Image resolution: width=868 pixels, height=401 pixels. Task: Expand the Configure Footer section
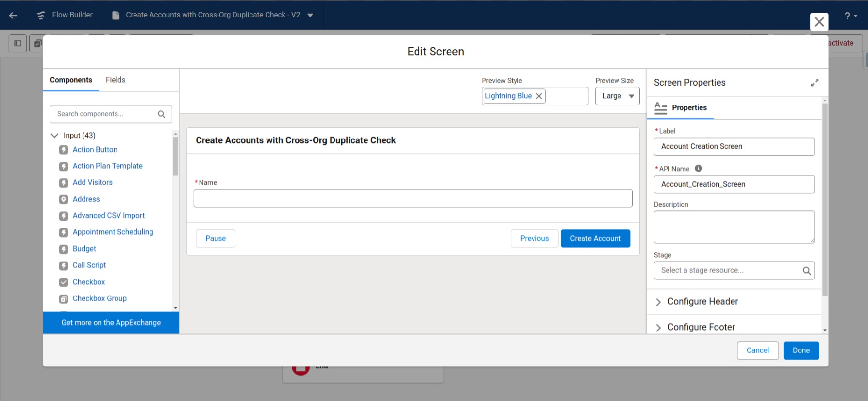(x=658, y=328)
